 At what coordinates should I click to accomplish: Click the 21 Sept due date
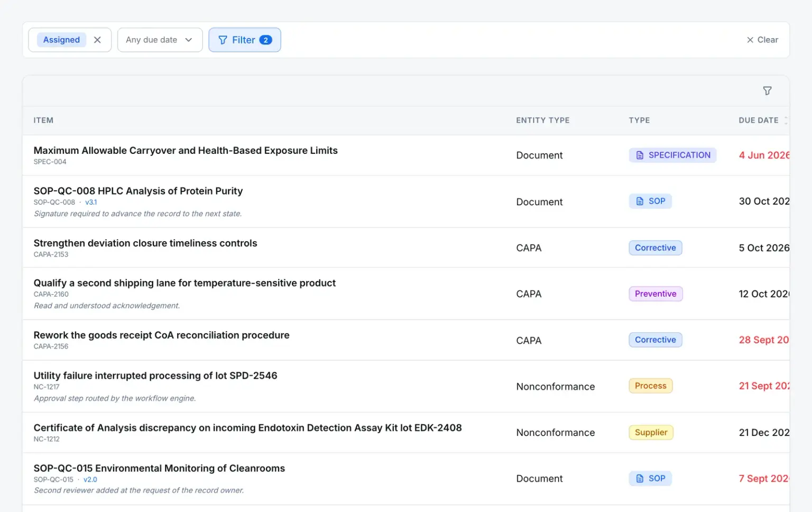(x=764, y=386)
